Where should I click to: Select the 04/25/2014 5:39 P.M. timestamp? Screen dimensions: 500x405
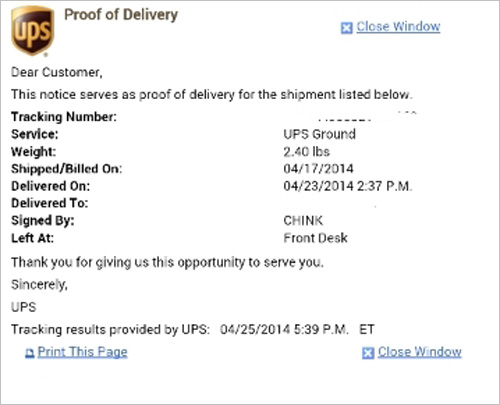point(284,330)
